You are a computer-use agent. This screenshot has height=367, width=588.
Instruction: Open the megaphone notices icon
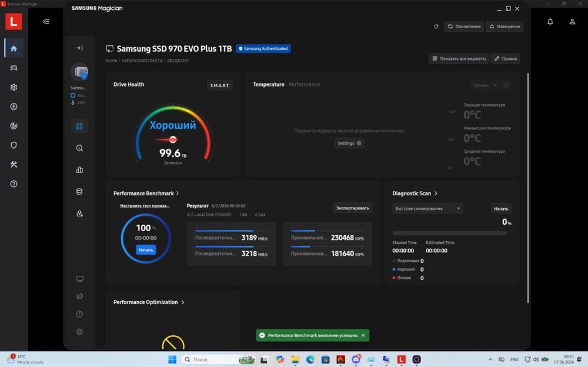(79, 296)
